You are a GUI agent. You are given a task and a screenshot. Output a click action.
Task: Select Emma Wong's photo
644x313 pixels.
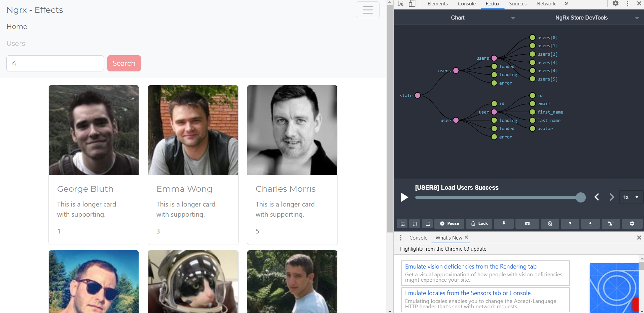tap(193, 130)
